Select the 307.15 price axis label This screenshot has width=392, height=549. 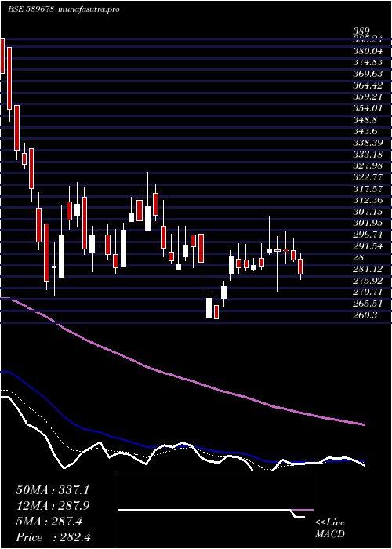point(368,212)
